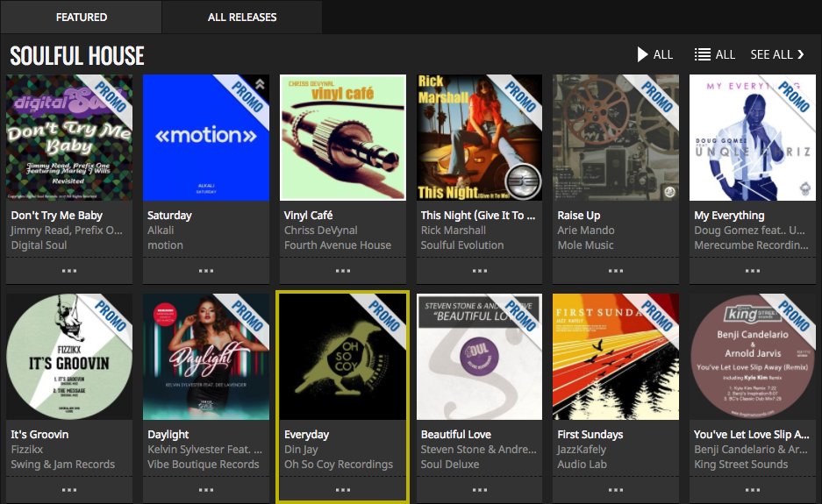Open label Vibe Boutique Records
Viewport: 822px width, 504px height.
point(204,464)
